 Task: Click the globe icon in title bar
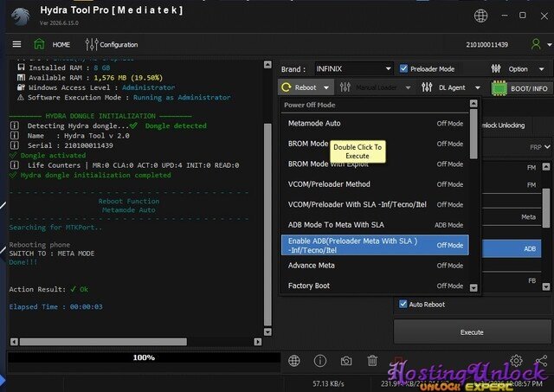tap(480, 16)
